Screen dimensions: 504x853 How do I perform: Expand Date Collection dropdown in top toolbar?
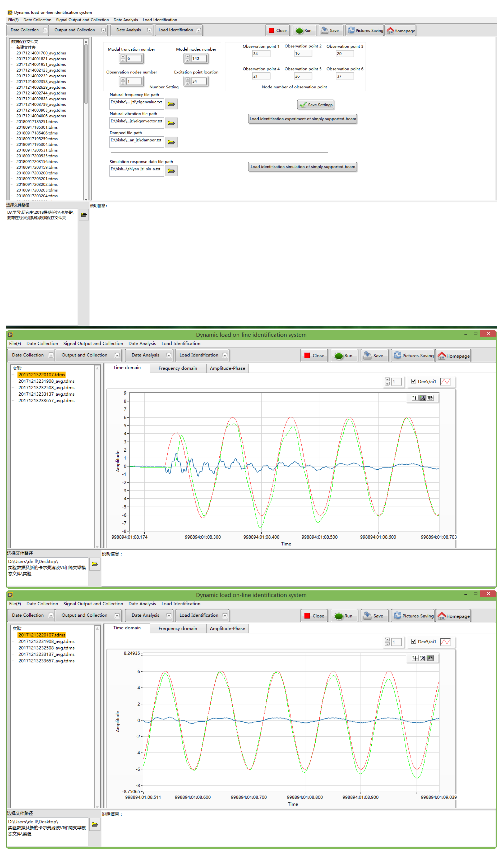(x=45, y=30)
